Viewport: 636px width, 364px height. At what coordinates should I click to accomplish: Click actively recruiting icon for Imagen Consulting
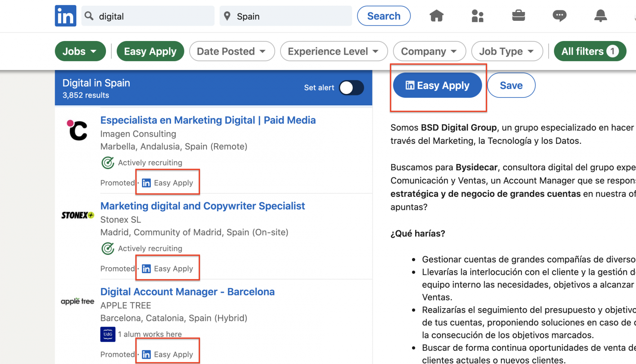coord(108,163)
